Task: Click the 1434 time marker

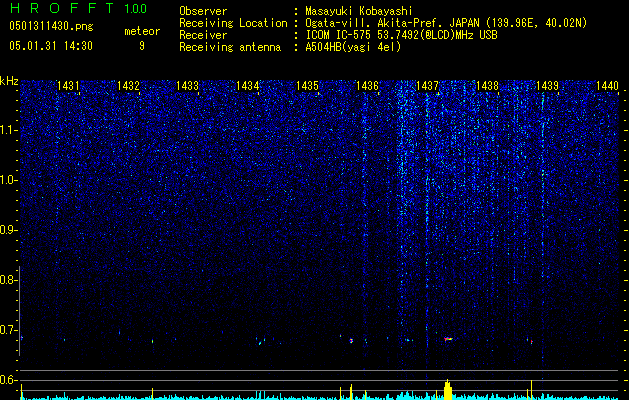Action: (248, 85)
